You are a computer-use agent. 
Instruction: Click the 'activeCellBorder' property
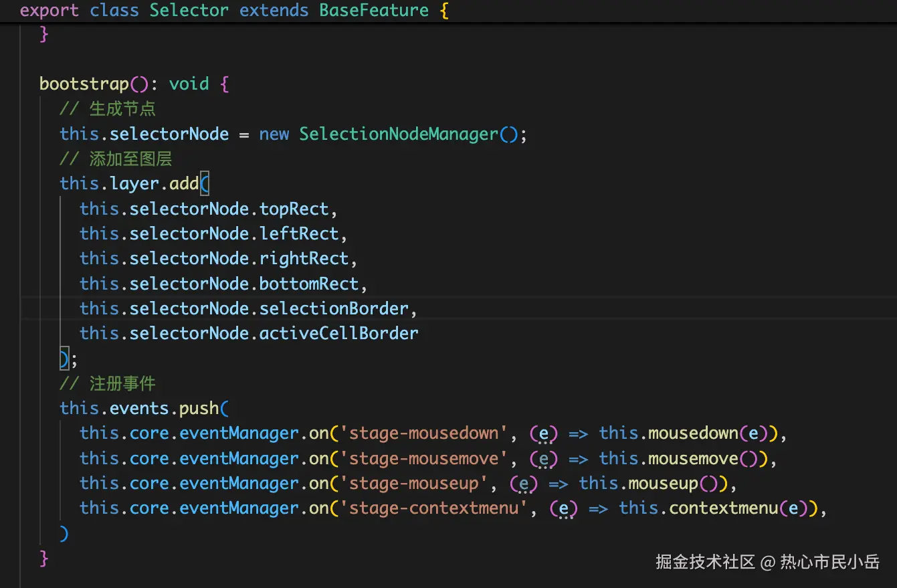click(x=339, y=333)
